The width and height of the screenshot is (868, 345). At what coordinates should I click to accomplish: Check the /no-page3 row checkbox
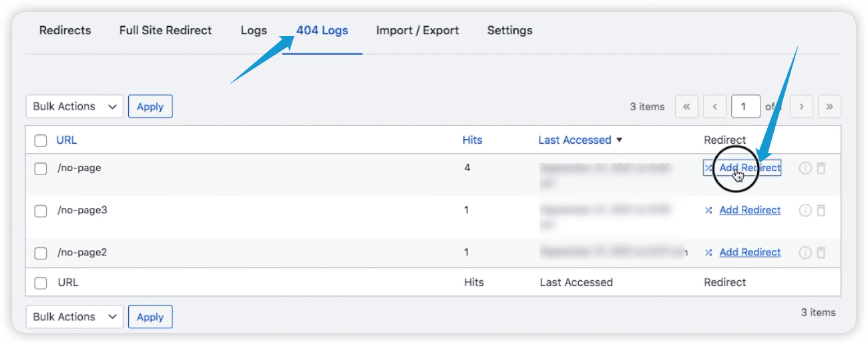pyautogui.click(x=41, y=211)
